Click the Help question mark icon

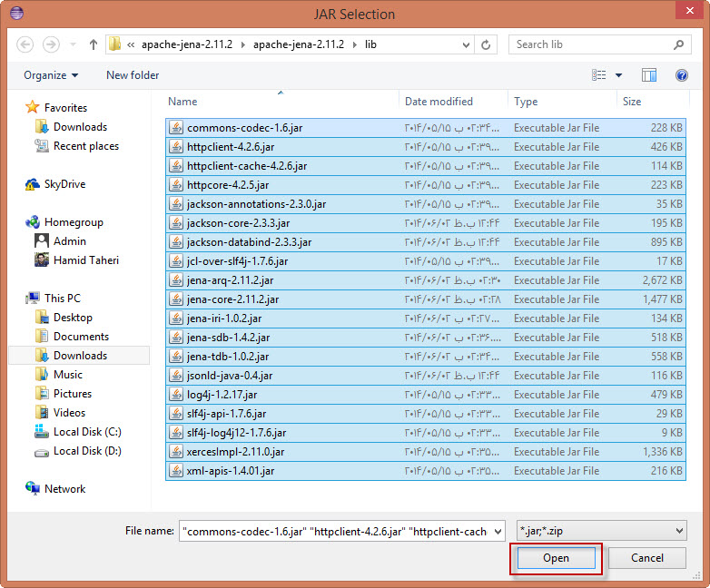pos(681,75)
